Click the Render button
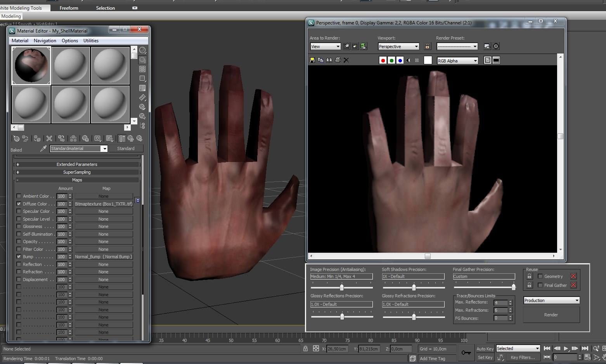 [551, 315]
